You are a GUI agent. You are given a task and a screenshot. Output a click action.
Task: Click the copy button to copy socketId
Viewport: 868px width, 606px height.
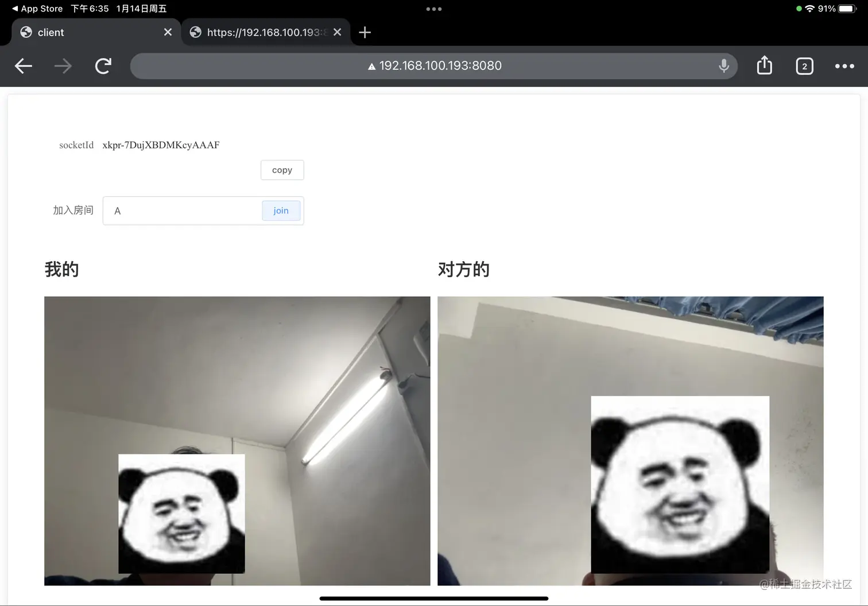point(282,170)
